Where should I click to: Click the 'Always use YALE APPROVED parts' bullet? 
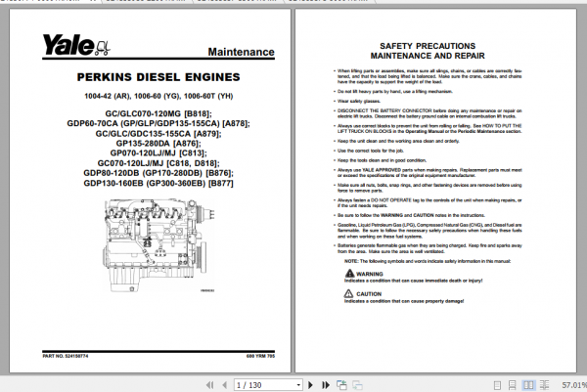click(428, 173)
